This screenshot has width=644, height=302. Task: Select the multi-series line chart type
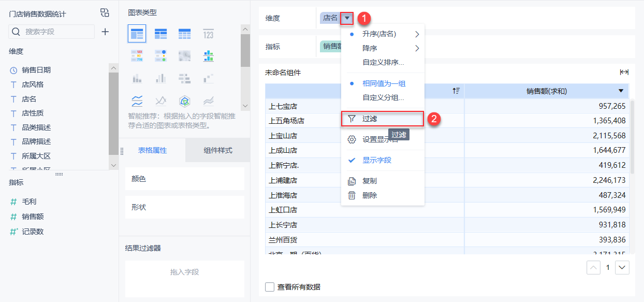pos(137,100)
